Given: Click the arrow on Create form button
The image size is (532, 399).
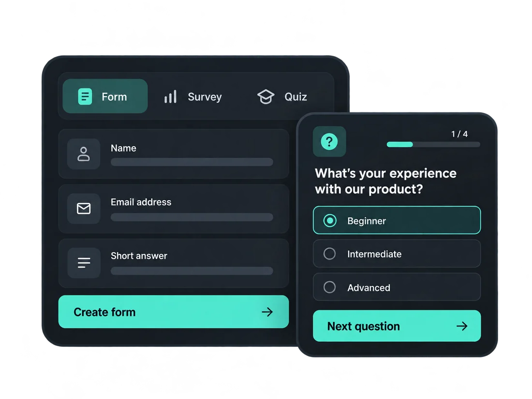Looking at the screenshot, I should (x=267, y=312).
